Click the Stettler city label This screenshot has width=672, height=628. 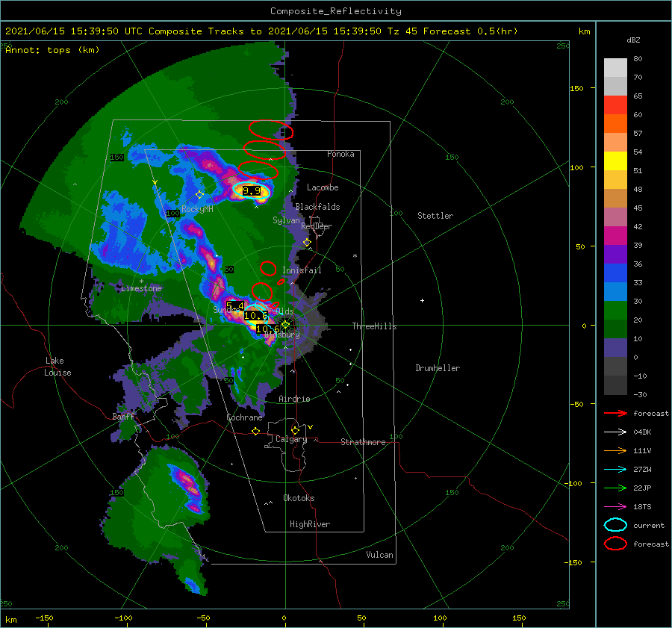point(435,216)
